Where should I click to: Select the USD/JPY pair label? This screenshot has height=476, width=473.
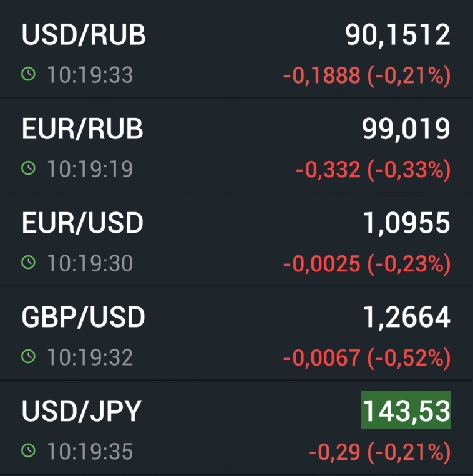82,411
